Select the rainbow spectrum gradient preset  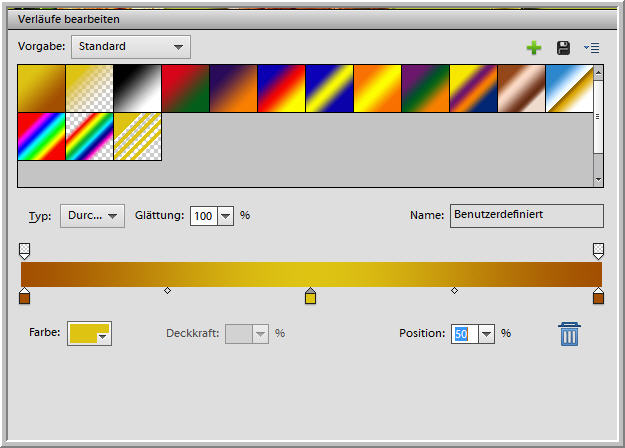[41, 136]
